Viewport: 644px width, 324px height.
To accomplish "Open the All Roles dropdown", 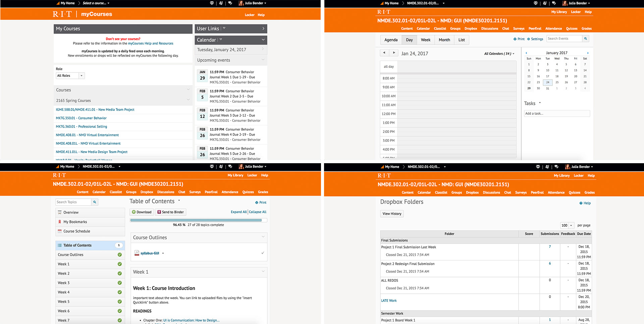I will coord(70,76).
